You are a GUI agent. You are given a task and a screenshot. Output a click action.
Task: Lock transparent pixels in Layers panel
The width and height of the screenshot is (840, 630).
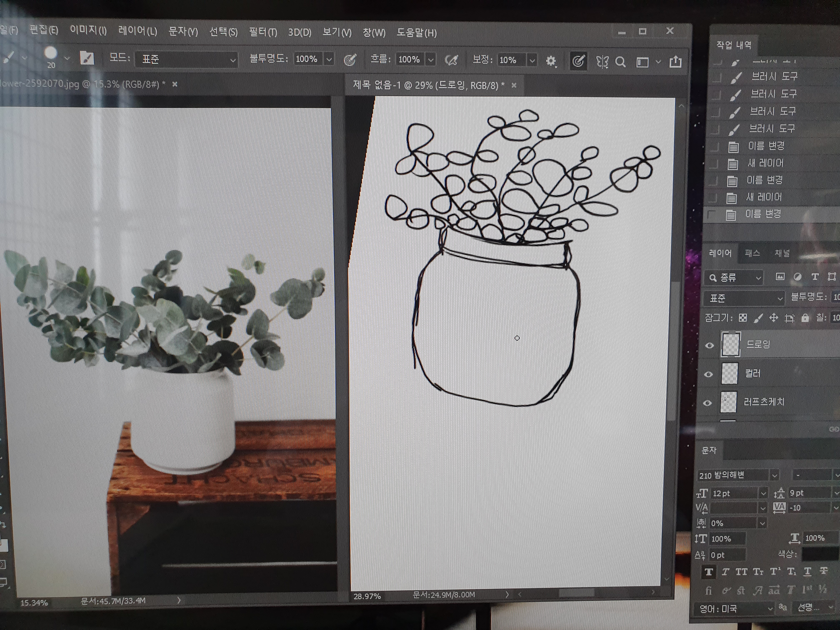click(743, 318)
